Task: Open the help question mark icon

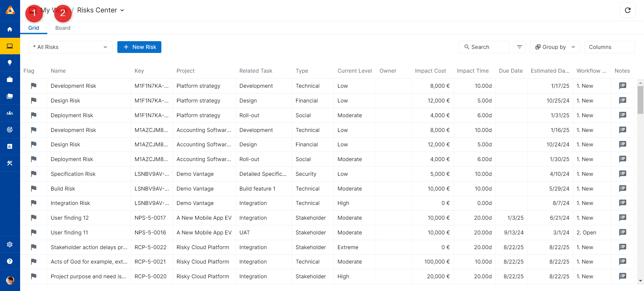Action: pyautogui.click(x=10, y=261)
